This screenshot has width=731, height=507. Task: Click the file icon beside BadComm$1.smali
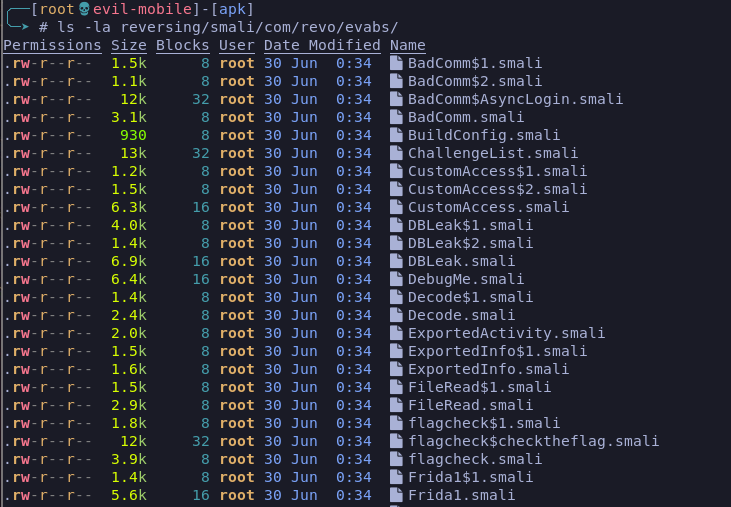(396, 63)
